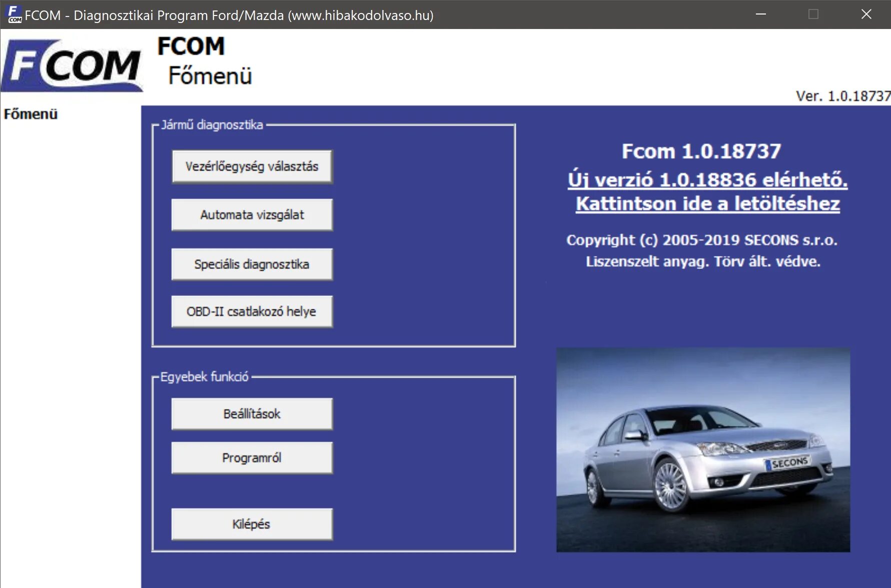Click the large Főmenü page heading
This screenshot has height=588, width=891.
point(210,75)
